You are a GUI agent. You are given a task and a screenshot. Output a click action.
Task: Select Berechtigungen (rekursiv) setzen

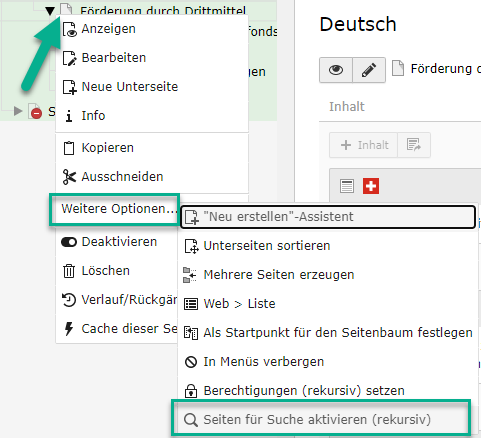[328, 390]
